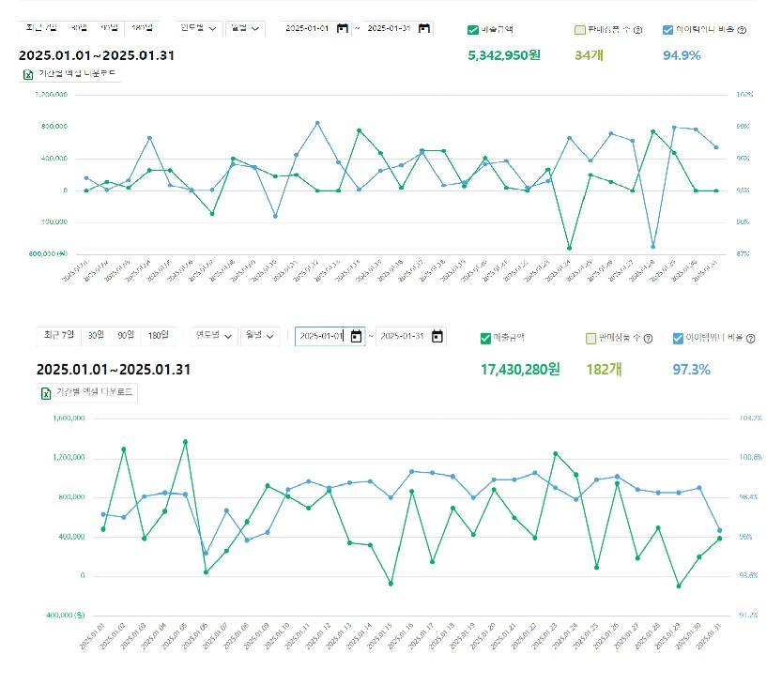Open end date calendar in top panel
The height and width of the screenshot is (700, 782).
coord(424,28)
